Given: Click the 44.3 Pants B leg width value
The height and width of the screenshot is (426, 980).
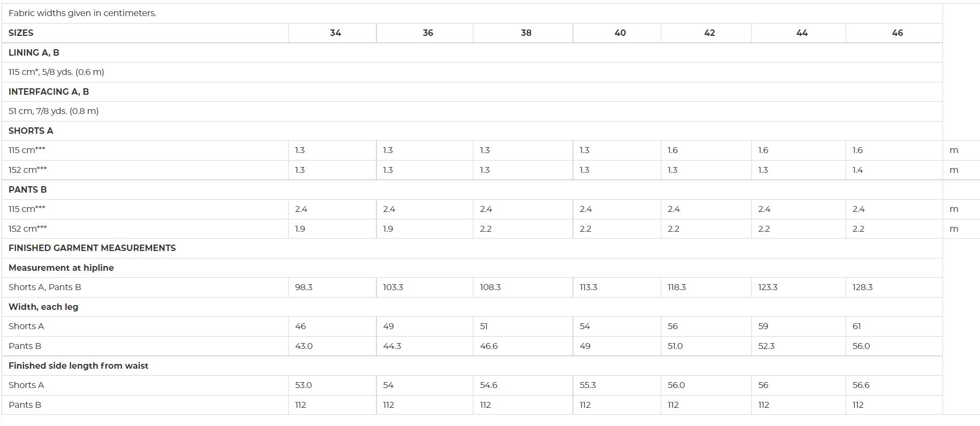Looking at the screenshot, I should pos(392,346).
